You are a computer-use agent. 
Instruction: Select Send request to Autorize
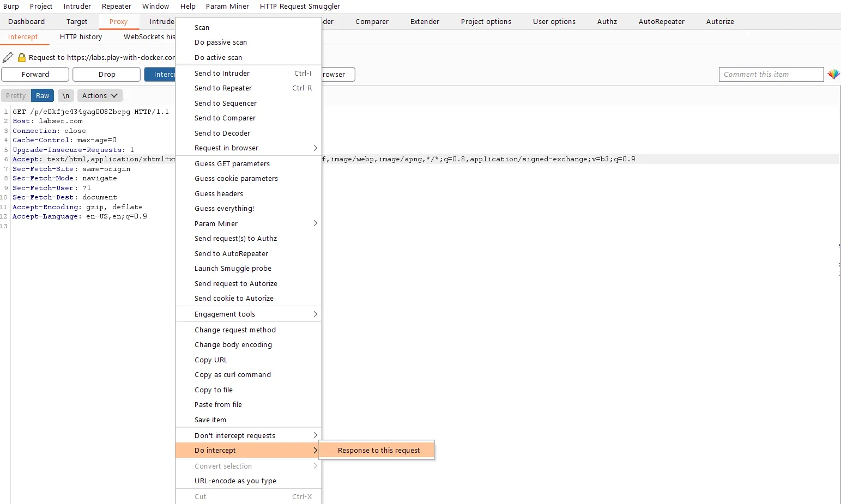pyautogui.click(x=249, y=284)
